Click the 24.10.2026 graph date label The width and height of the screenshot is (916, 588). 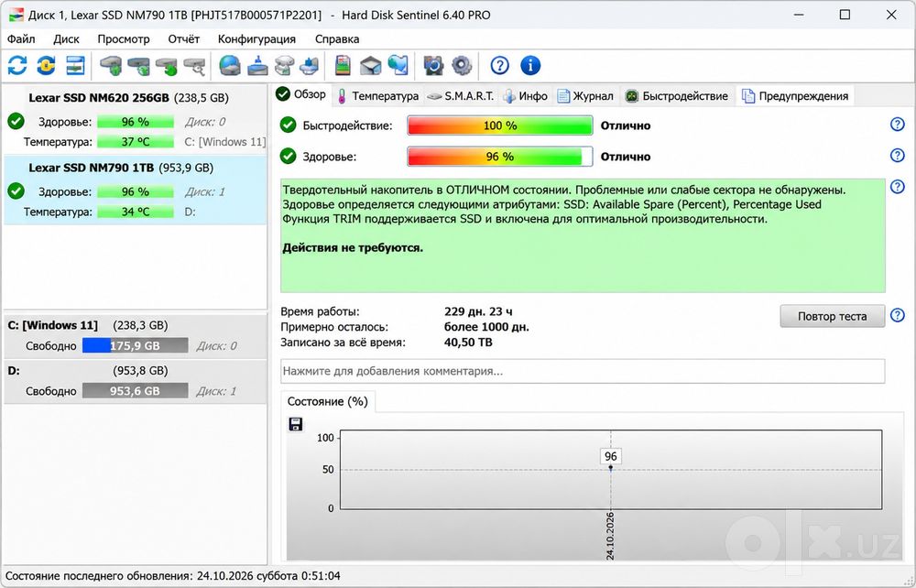610,536
